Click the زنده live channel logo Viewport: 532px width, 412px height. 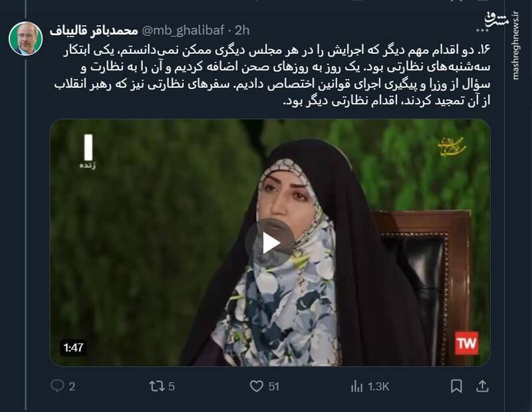(88, 152)
